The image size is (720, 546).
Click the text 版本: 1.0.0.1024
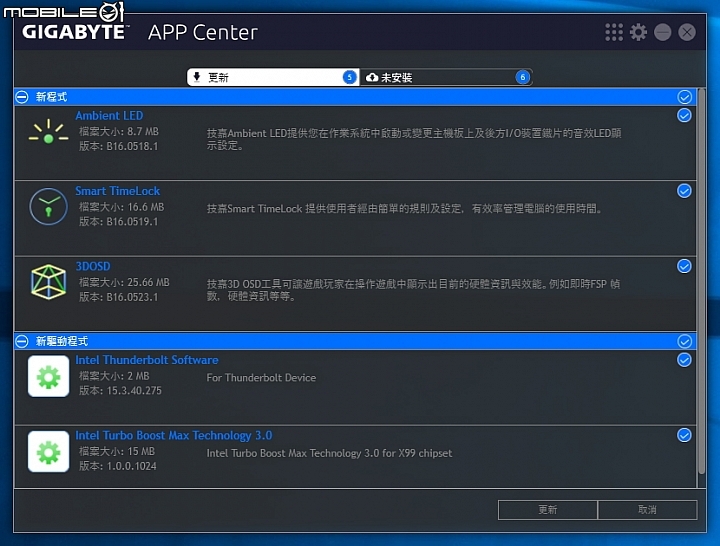[118, 466]
